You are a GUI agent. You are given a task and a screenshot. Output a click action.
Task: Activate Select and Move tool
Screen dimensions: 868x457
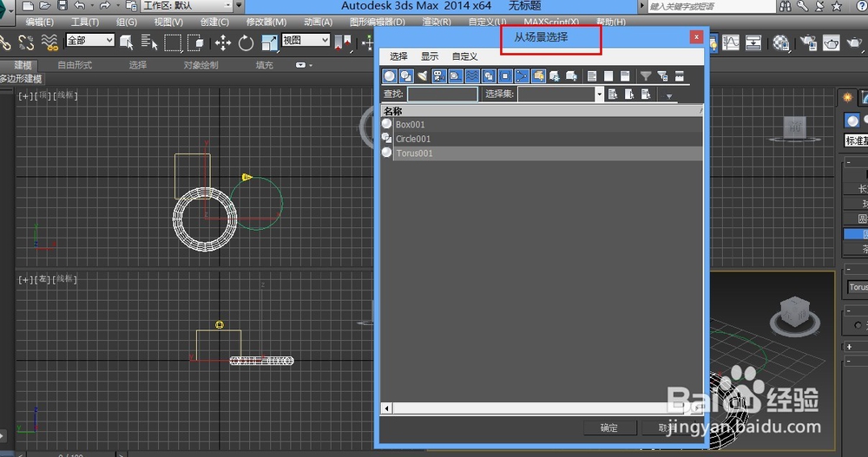[223, 42]
